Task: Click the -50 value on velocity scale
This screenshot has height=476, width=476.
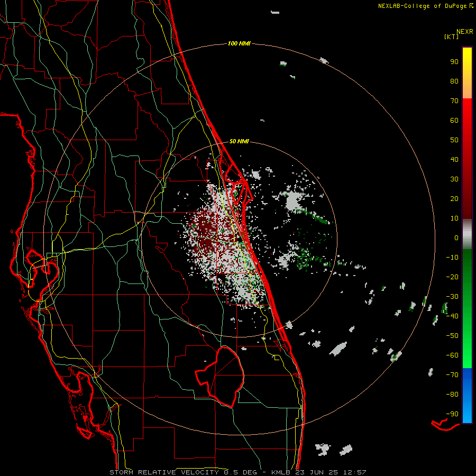Action: pos(452,336)
